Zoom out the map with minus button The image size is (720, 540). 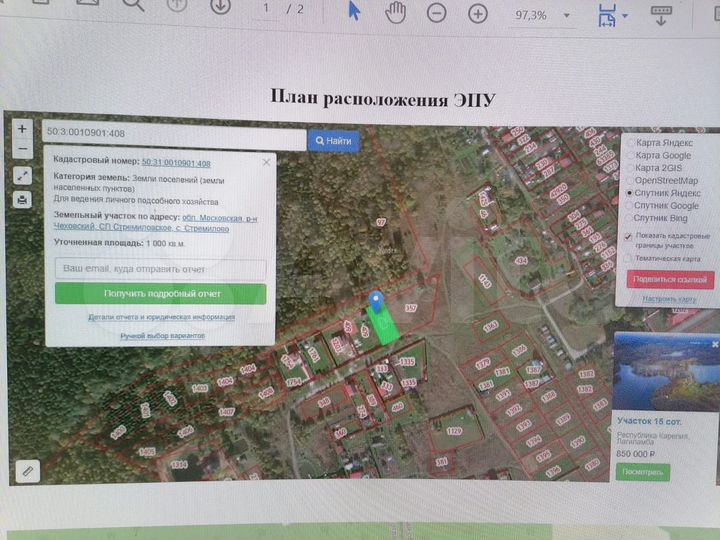22,149
